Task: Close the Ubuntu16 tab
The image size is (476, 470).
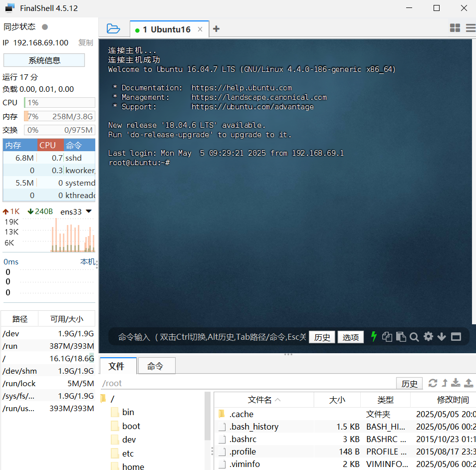Action: [x=200, y=29]
